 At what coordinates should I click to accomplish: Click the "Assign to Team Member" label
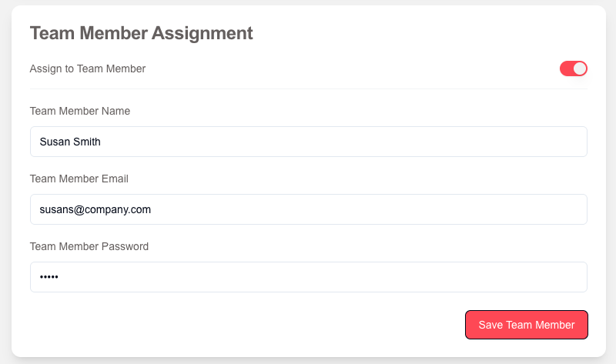(87, 68)
